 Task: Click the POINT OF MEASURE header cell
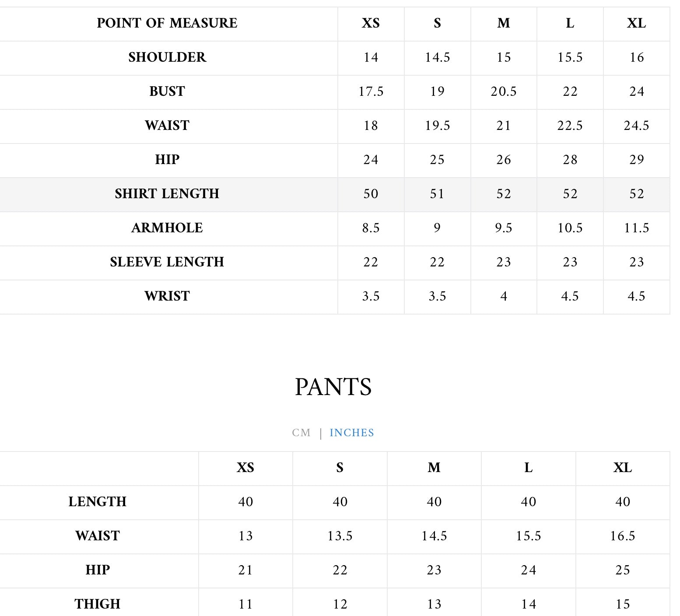[167, 23]
